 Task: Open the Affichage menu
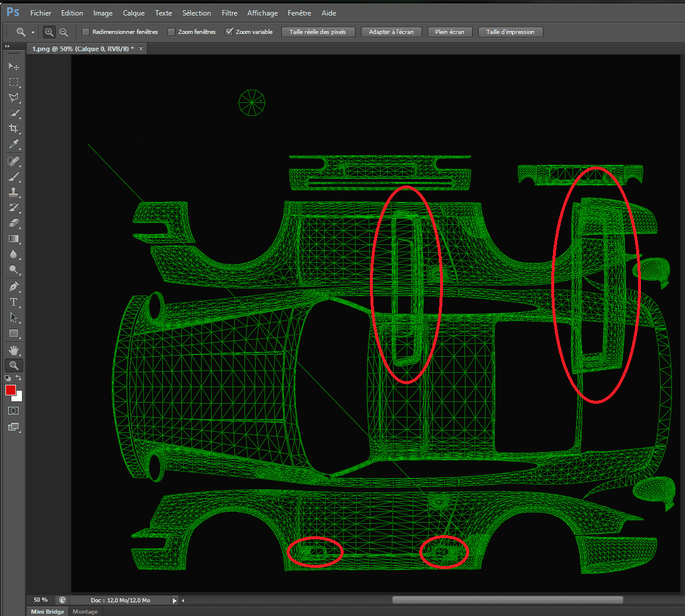point(263,13)
